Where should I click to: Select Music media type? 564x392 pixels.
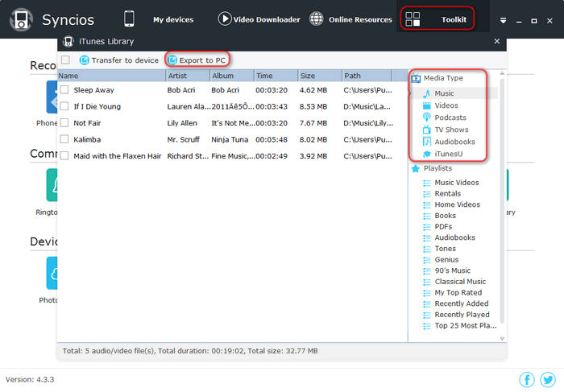[x=444, y=93]
